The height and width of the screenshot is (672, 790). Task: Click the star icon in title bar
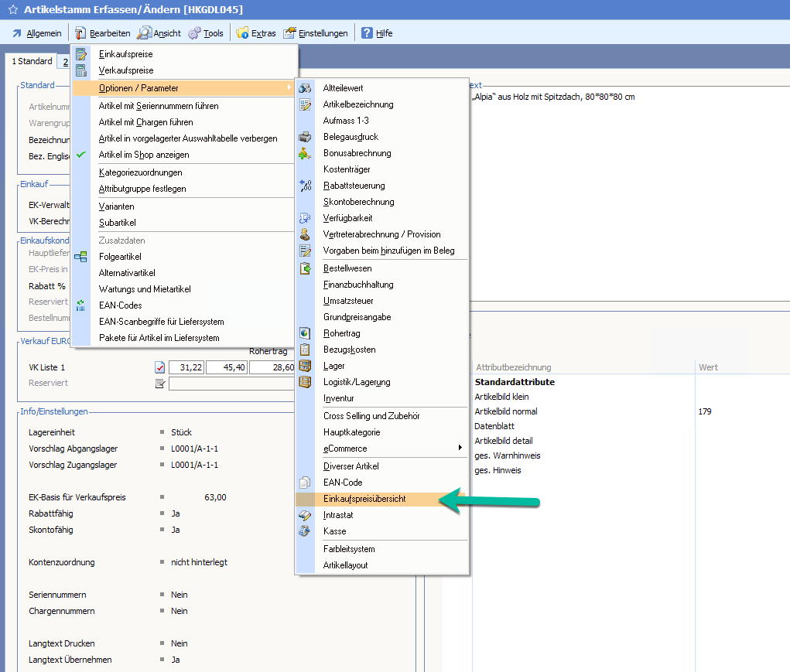(x=12, y=10)
